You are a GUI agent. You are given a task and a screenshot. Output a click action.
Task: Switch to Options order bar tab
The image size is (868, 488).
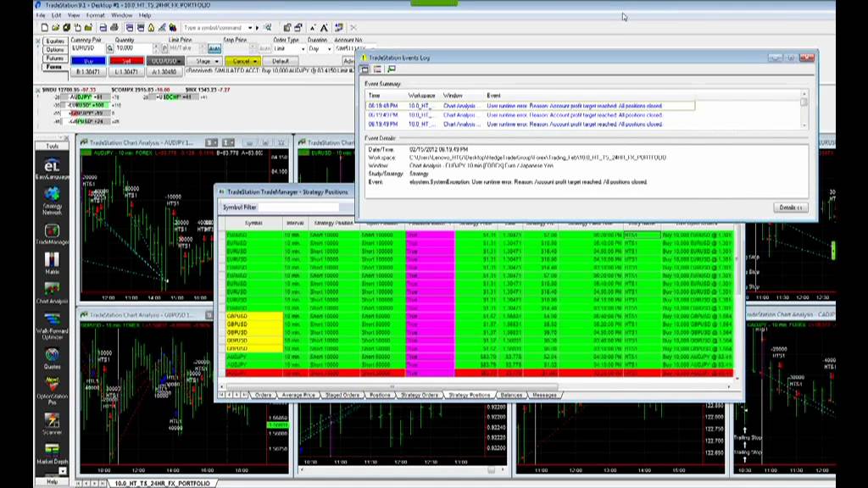point(55,50)
